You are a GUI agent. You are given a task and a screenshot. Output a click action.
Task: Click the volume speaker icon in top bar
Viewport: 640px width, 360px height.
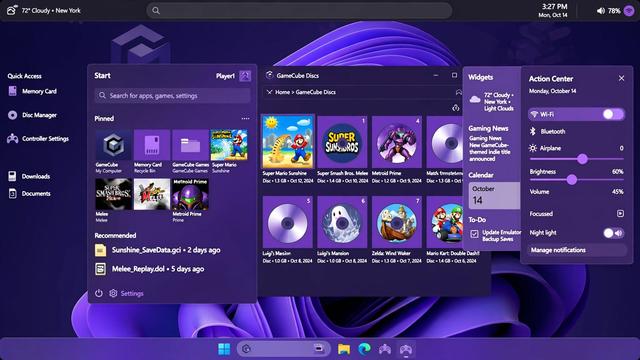(x=601, y=11)
